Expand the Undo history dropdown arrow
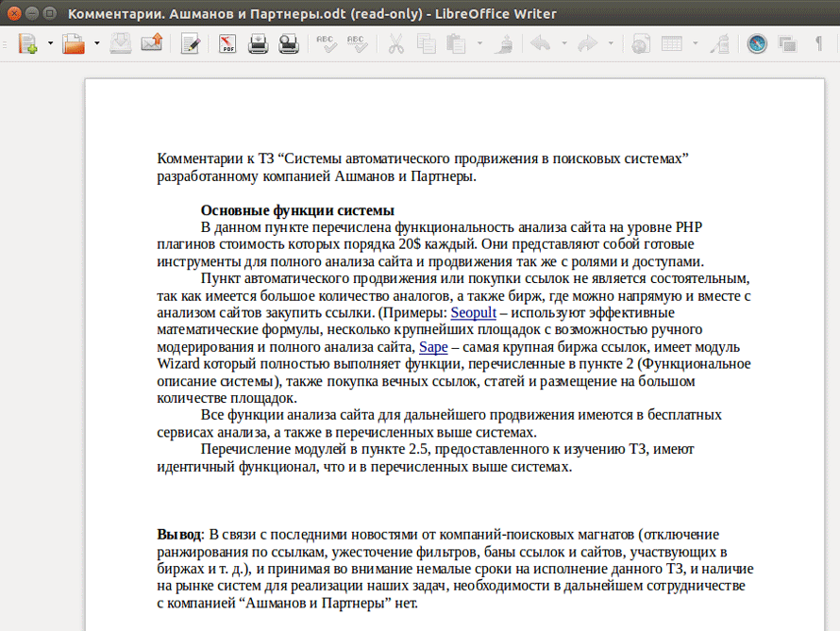840x631 pixels. point(564,43)
